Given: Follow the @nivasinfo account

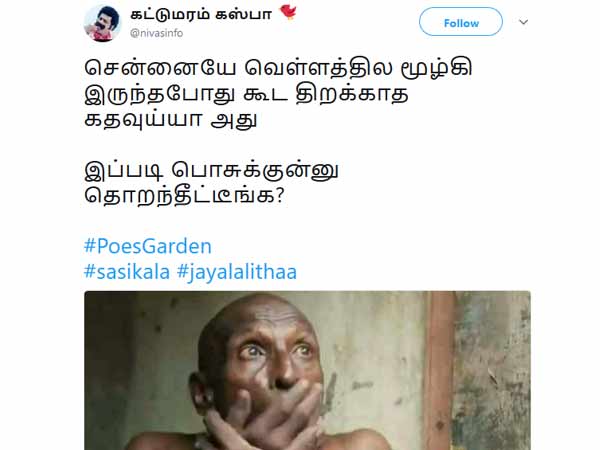Looking at the screenshot, I should (x=461, y=23).
